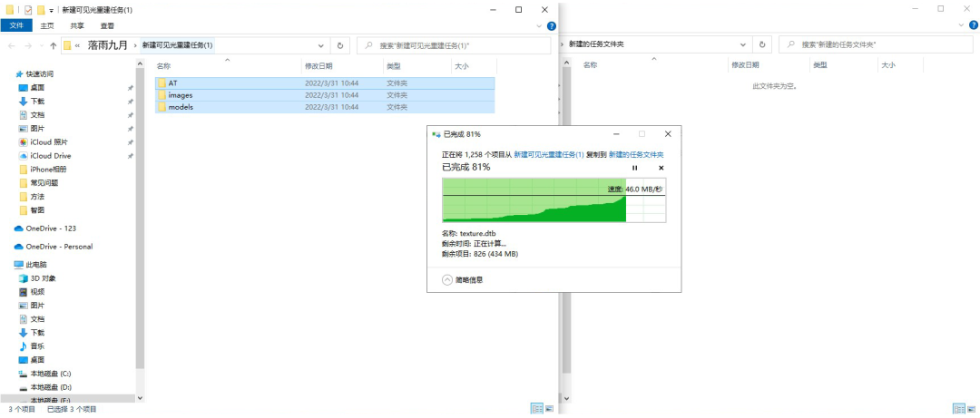The image size is (980, 418).
Task: Go forward with the right arrow
Action: (x=28, y=45)
